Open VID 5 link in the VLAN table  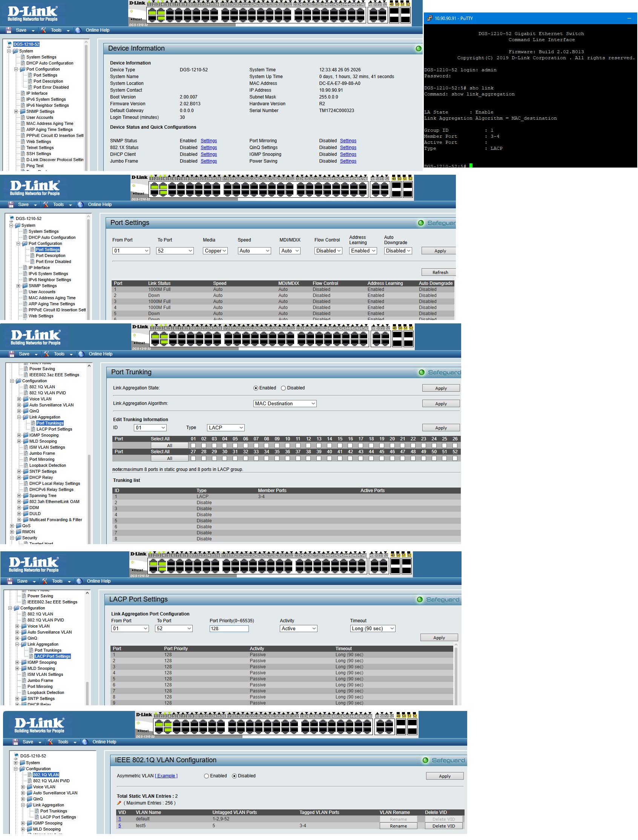pos(120,826)
